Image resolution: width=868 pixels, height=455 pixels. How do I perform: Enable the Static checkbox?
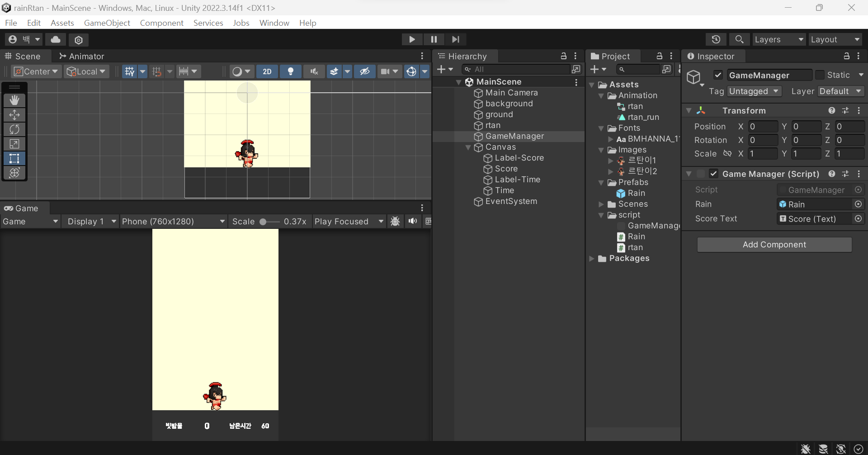pos(820,75)
